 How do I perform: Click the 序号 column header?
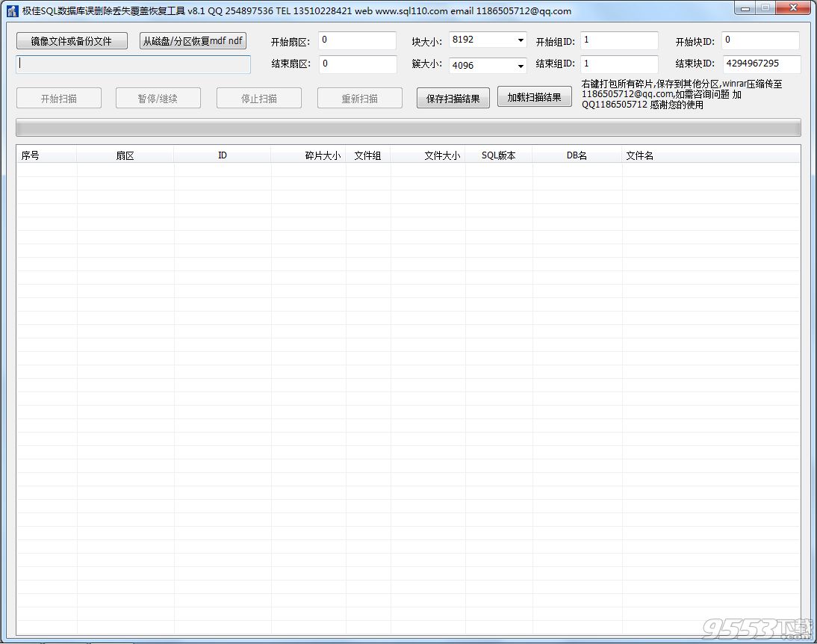pyautogui.click(x=30, y=155)
